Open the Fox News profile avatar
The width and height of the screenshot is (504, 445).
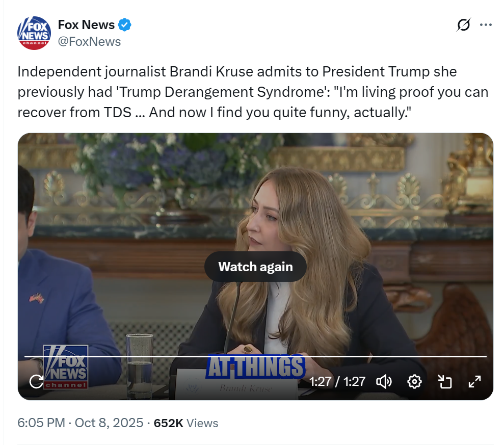(34, 33)
